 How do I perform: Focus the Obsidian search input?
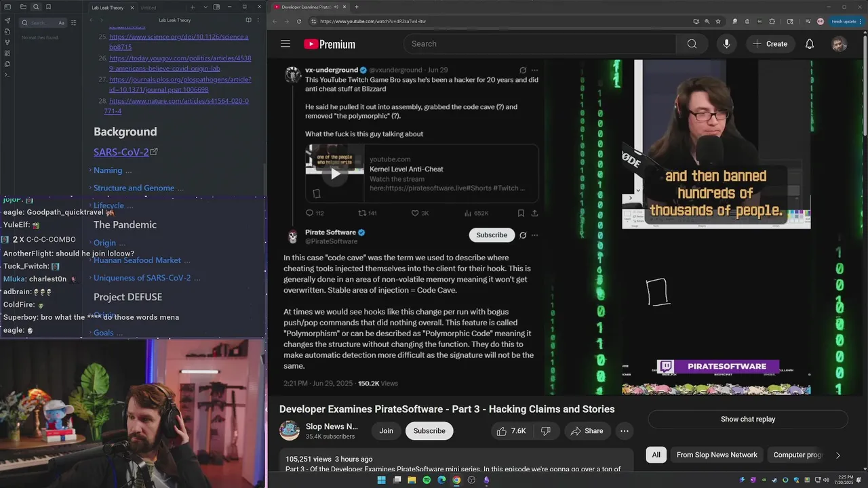[x=43, y=22]
